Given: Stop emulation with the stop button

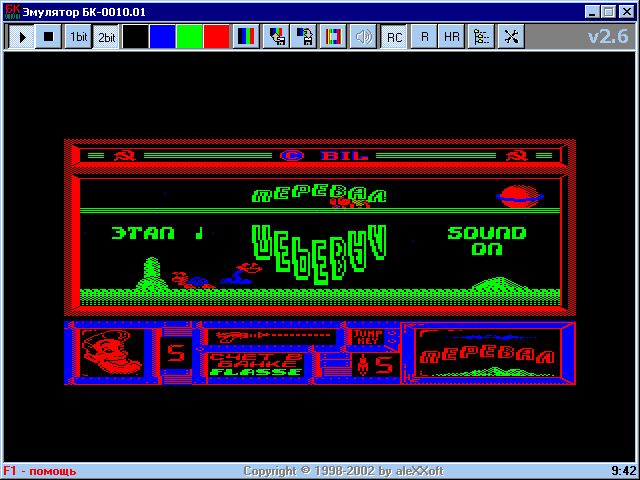Looking at the screenshot, I should [x=48, y=37].
